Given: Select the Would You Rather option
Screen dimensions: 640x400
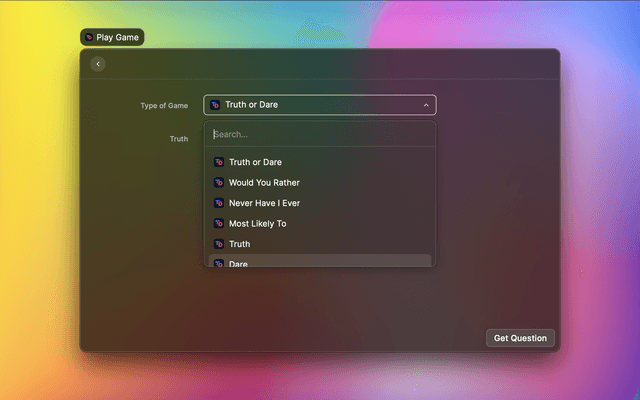Looking at the screenshot, I should click(264, 183).
